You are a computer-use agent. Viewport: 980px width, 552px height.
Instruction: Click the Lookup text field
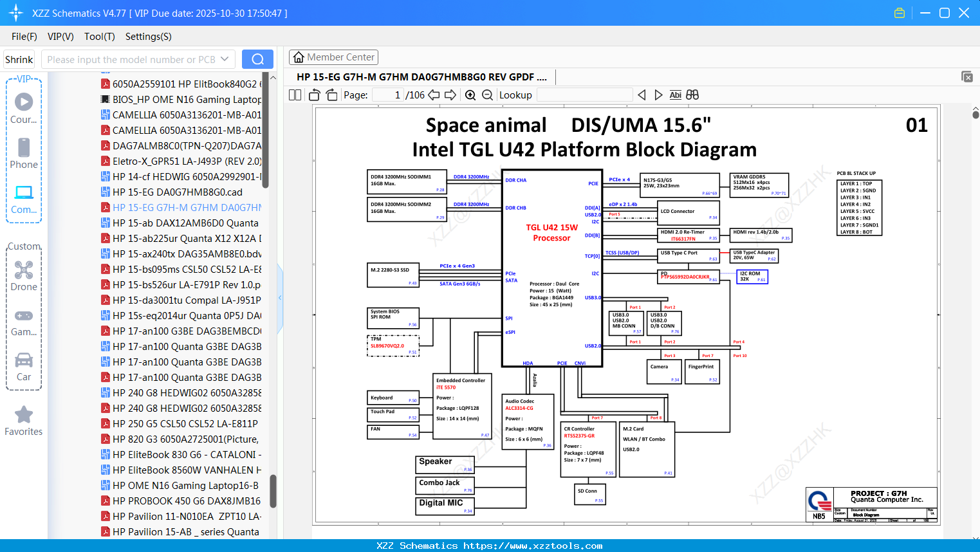pyautogui.click(x=584, y=95)
